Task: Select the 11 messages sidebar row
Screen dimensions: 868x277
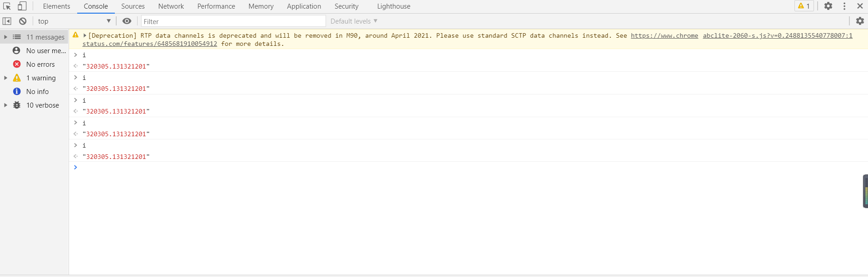Action: tap(34, 37)
